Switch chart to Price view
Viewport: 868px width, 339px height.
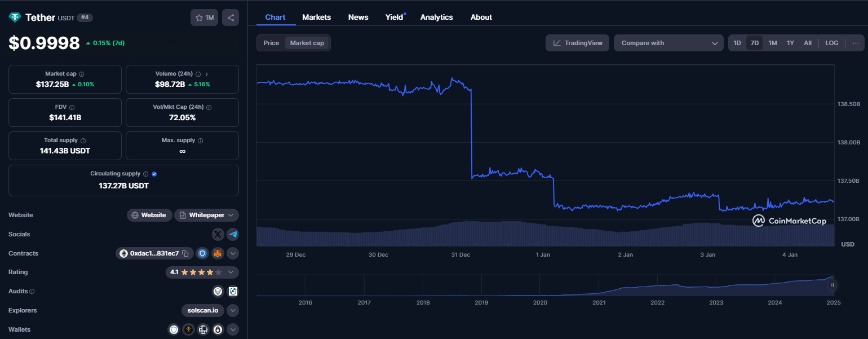[x=271, y=43]
